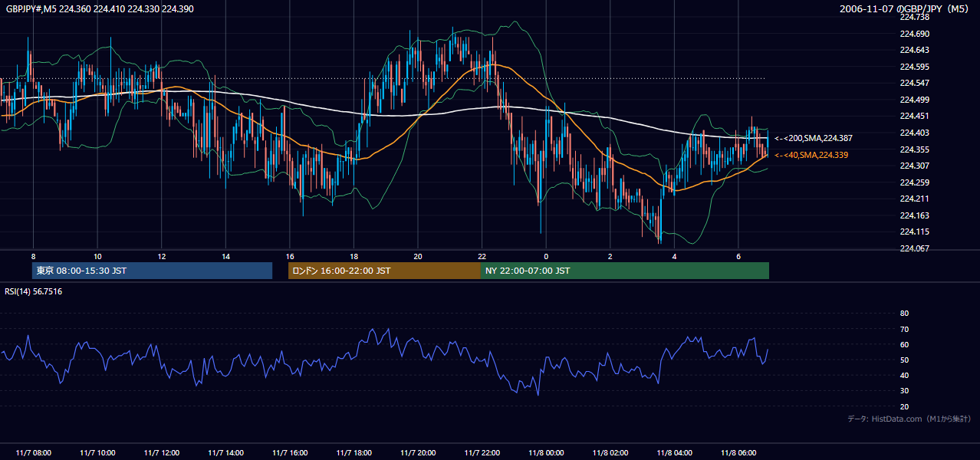Click price axis label 224.163

pos(914,215)
